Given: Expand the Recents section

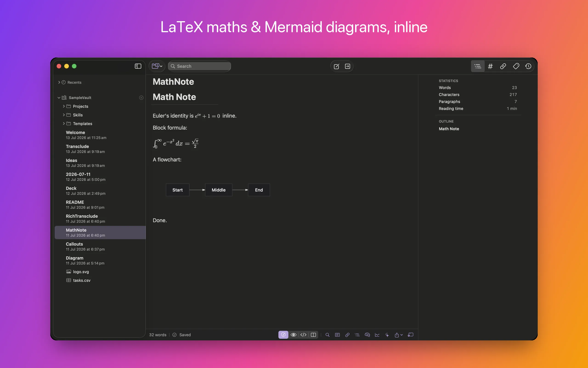Looking at the screenshot, I should 59,82.
